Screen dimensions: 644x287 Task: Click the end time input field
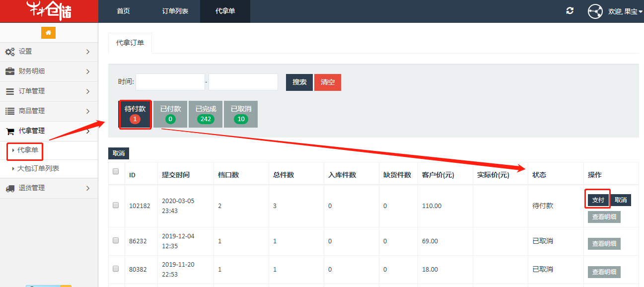click(x=243, y=82)
